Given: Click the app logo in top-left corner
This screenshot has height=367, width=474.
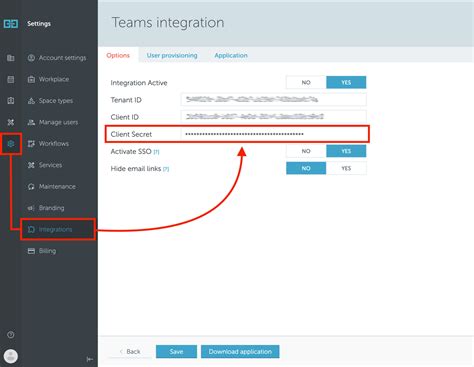Looking at the screenshot, I should click(x=11, y=24).
